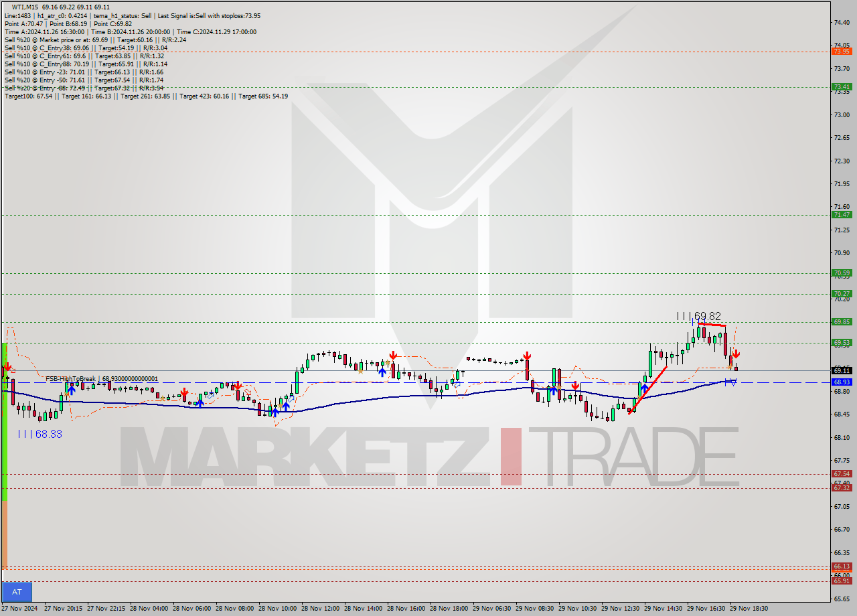Select the FSB-HighToBreak 68.93 label
Image resolution: width=857 pixels, height=616 pixels.
[102, 379]
